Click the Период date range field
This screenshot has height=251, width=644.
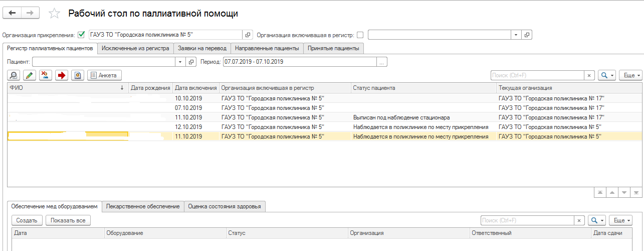pyautogui.click(x=299, y=62)
